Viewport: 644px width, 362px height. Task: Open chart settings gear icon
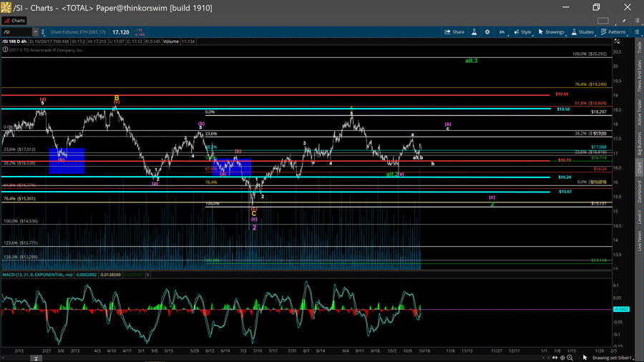[487, 32]
